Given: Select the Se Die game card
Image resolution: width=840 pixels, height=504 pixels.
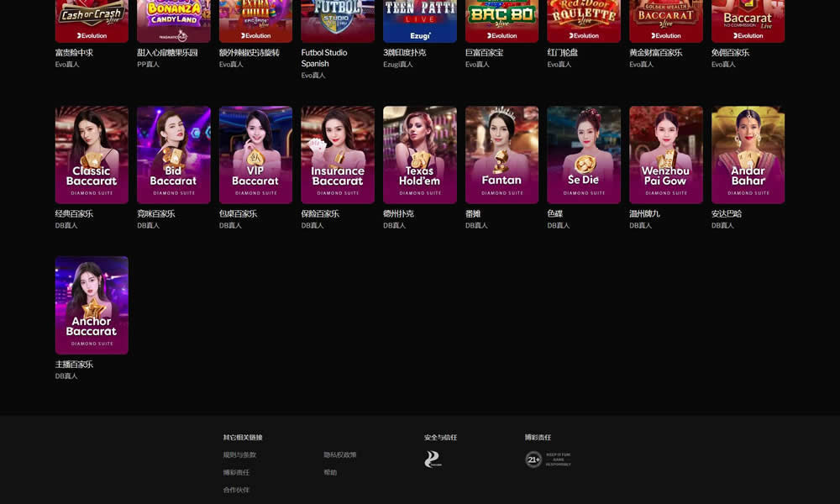Looking at the screenshot, I should tap(584, 155).
